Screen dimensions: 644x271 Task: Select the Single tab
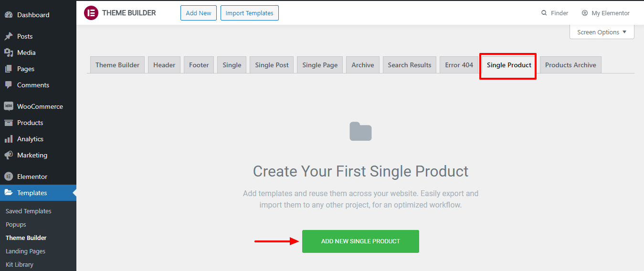tap(232, 65)
